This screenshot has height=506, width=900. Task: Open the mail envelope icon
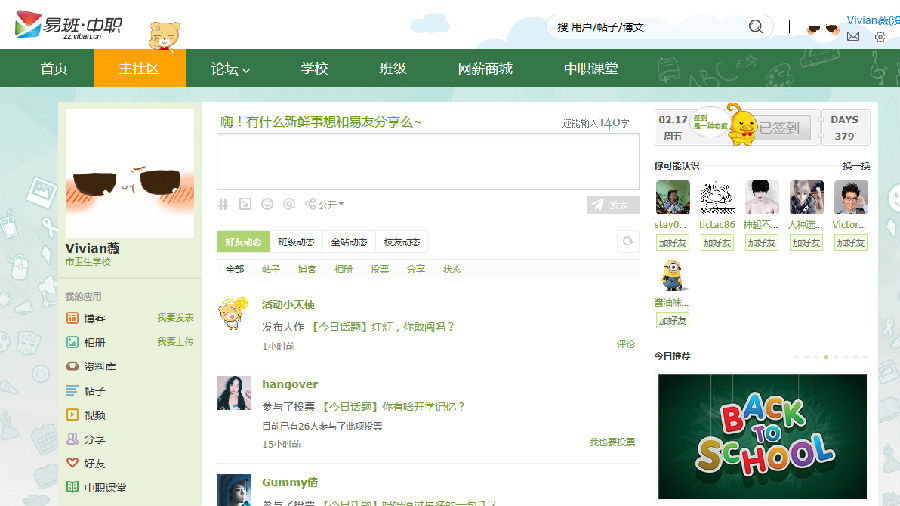click(853, 37)
